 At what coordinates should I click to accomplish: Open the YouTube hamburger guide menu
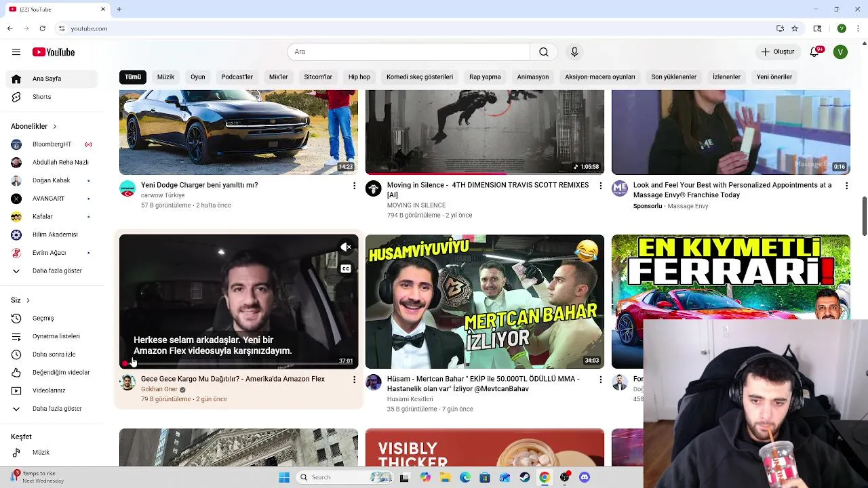[x=16, y=52]
